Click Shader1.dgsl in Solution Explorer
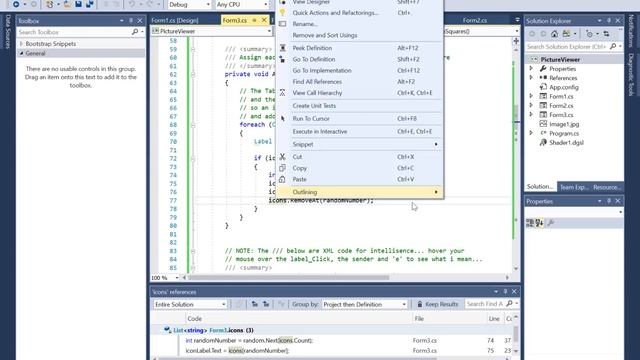Screen dimensions: 640x360 click(566, 142)
